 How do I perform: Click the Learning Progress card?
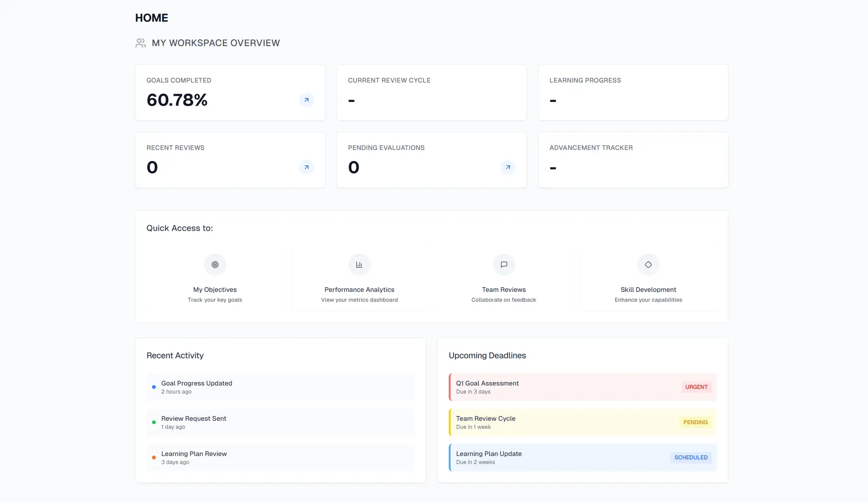633,92
